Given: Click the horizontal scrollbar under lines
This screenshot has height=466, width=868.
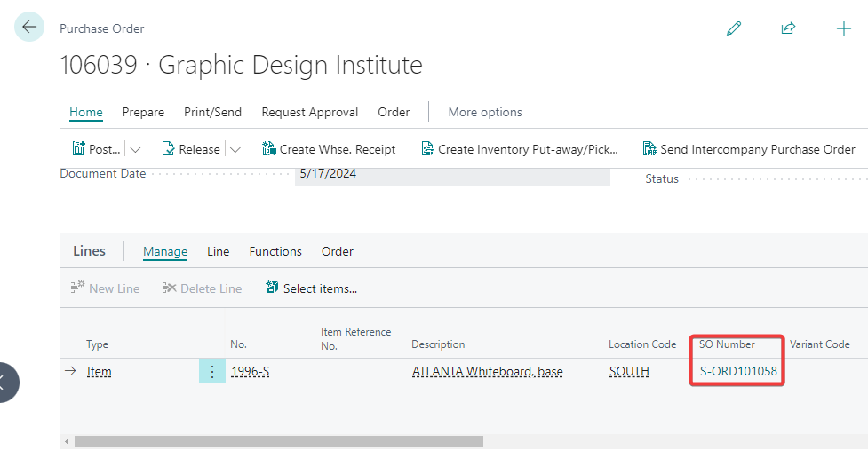Looking at the screenshot, I should (278, 441).
